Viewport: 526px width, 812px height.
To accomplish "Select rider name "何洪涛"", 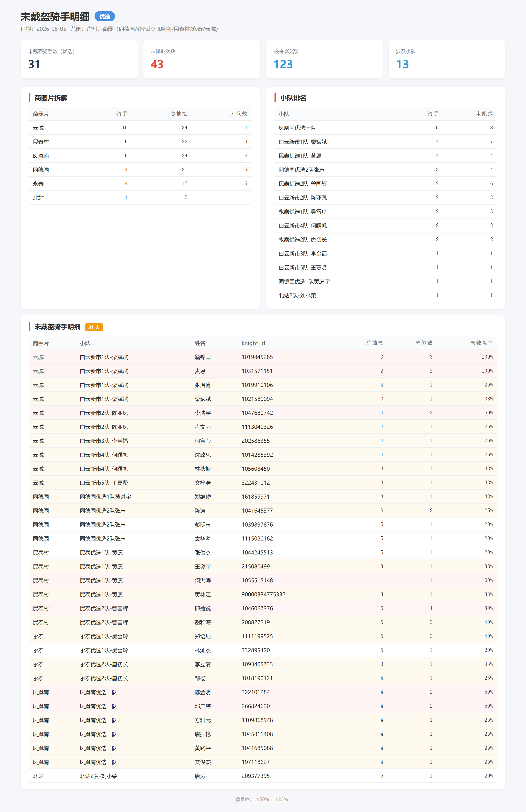I will tap(203, 581).
